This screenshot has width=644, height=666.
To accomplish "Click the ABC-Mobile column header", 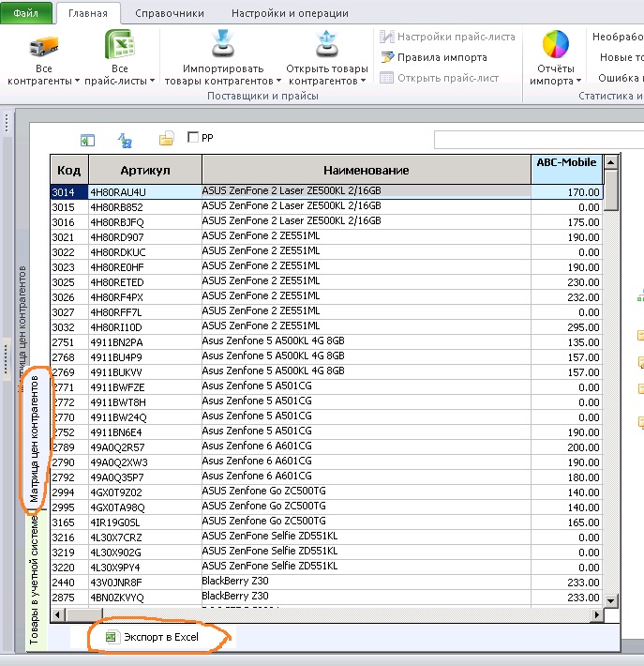I will click(566, 170).
